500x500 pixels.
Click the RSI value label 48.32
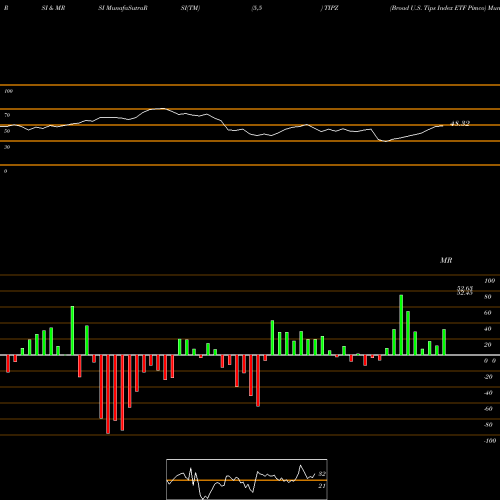(460, 124)
